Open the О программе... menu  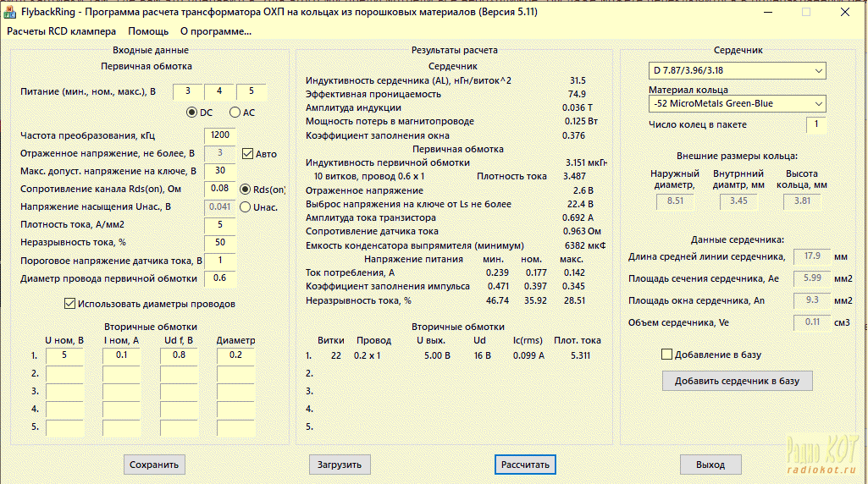216,31
